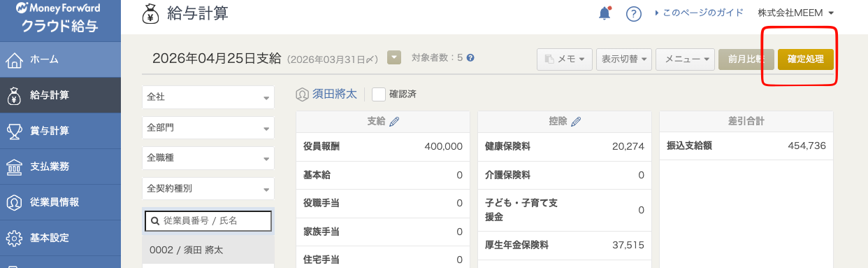This screenshot has width=868, height=268.
Task: Click the edit pencil next to 支給
Action: [394, 122]
